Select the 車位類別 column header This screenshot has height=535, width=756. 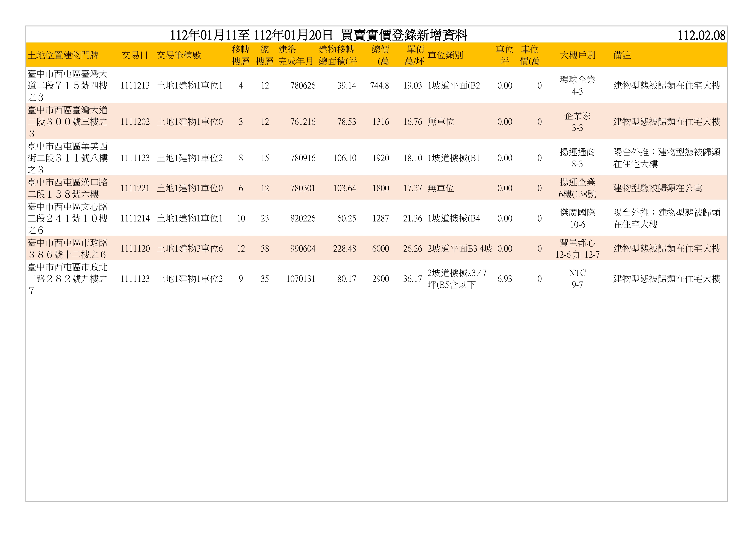click(446, 55)
